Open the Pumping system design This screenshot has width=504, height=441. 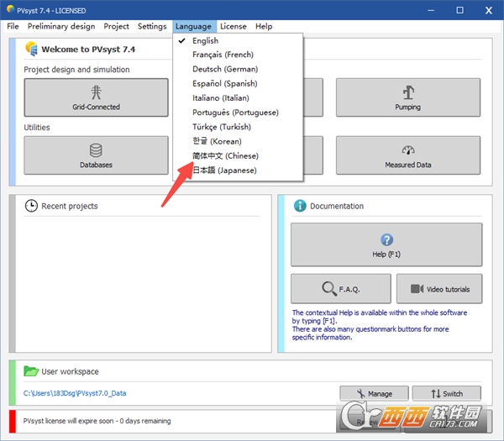tap(408, 97)
